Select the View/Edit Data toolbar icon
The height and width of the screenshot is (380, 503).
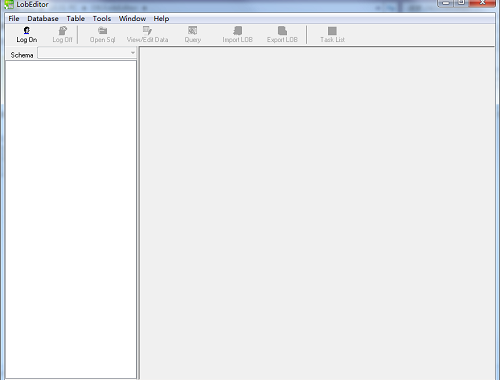(147, 31)
